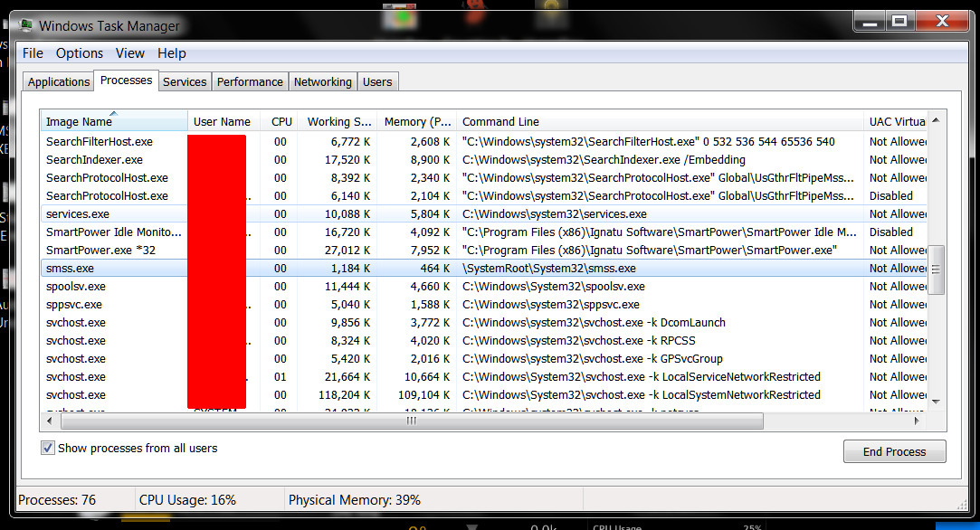Click vertical scrollbar up arrow

coord(936,120)
